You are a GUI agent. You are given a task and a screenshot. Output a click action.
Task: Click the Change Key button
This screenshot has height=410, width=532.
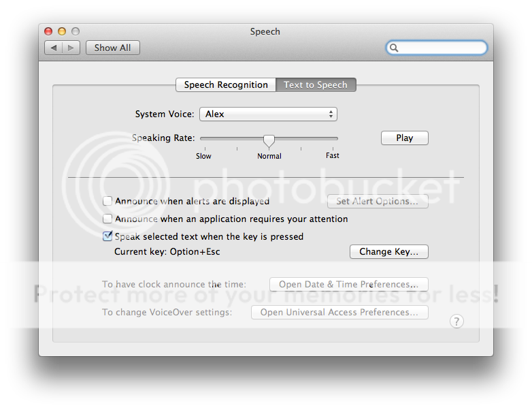point(388,252)
